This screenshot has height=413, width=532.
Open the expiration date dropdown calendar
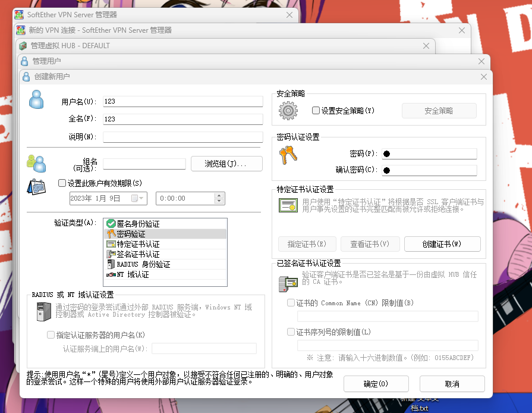[138, 198]
